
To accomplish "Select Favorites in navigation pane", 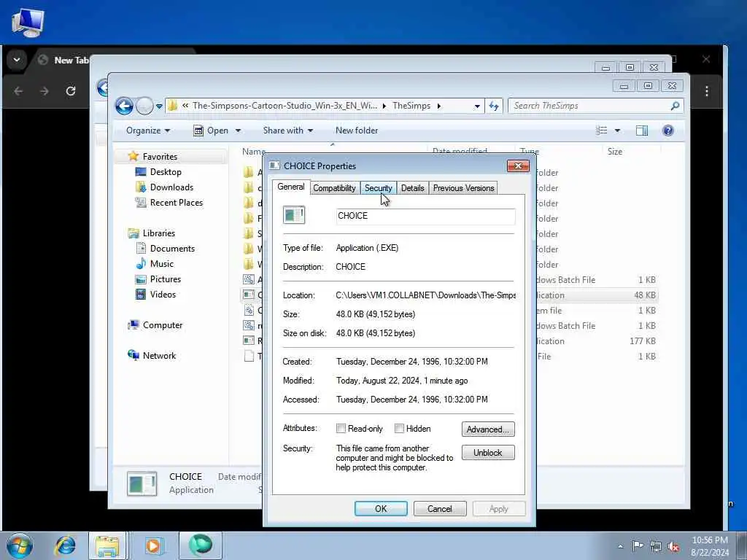I will 160,157.
